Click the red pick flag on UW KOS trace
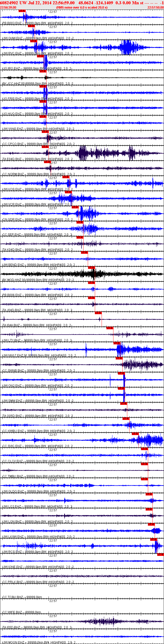164x644 pixels. pyautogui.click(x=66, y=177)
